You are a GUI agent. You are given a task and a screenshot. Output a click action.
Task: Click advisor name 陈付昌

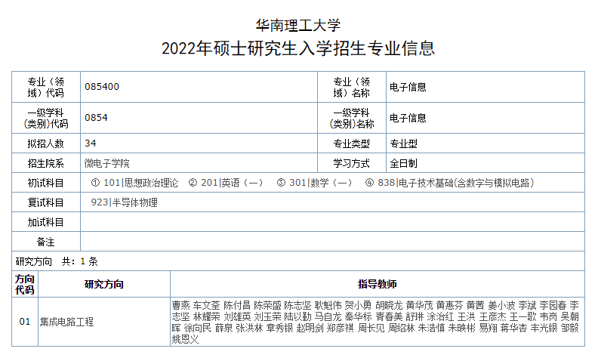click(237, 305)
